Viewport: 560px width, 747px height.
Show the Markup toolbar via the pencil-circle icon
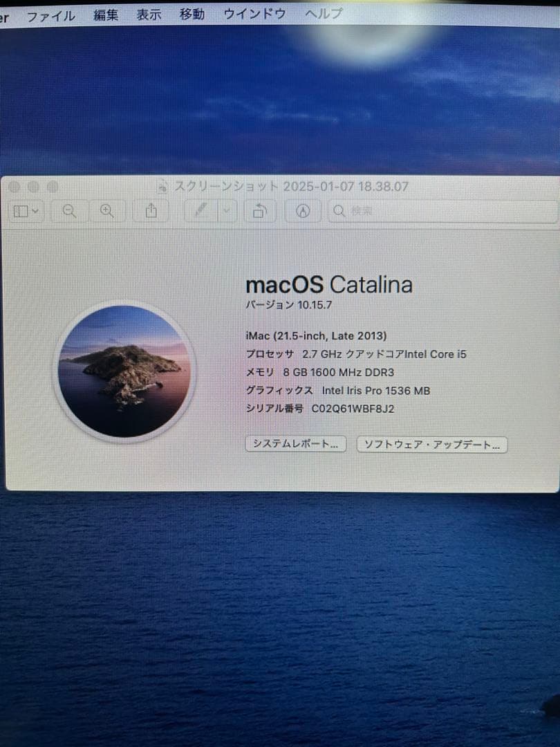coord(303,210)
